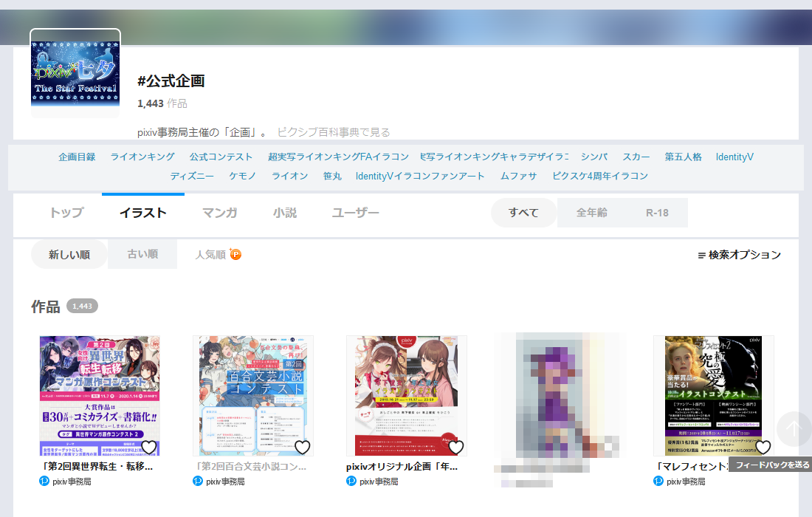812x517 pixels.
Task: Open the title pixivオリジナル企画「年...
Action: (x=402, y=466)
